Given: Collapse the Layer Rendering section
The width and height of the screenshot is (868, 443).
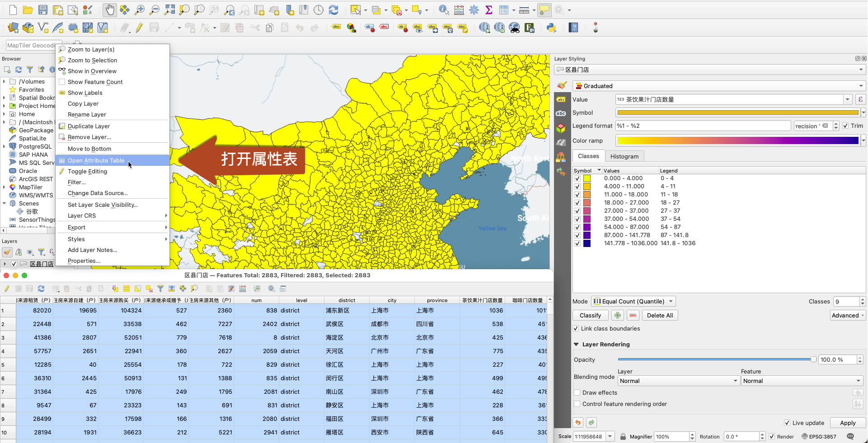Looking at the screenshot, I should [x=577, y=345].
